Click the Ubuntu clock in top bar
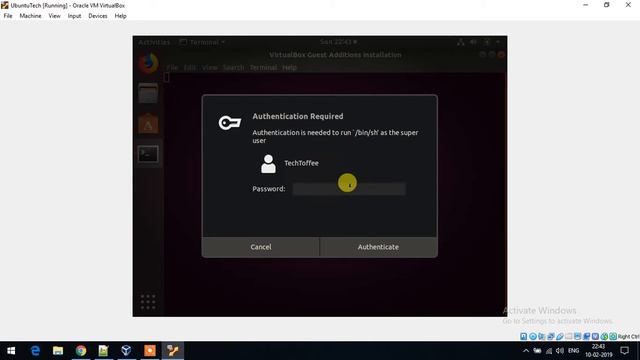 [338, 42]
